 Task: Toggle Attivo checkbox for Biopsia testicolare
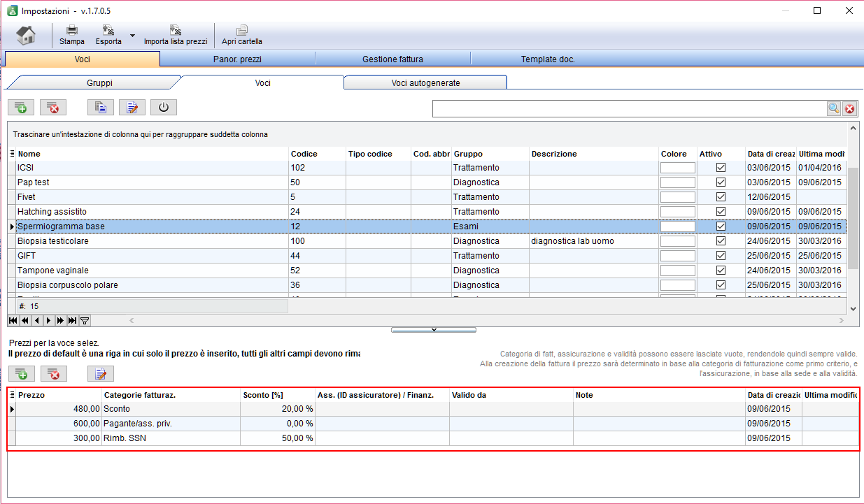[721, 241]
